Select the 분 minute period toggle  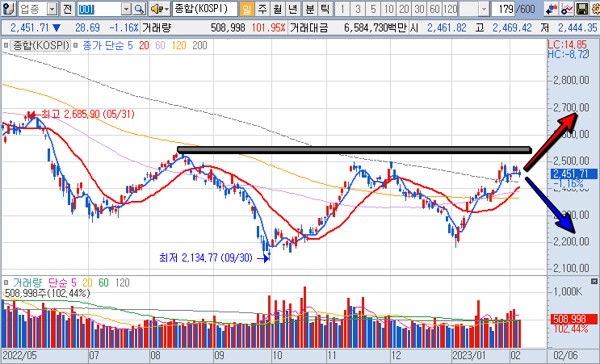[x=309, y=9]
